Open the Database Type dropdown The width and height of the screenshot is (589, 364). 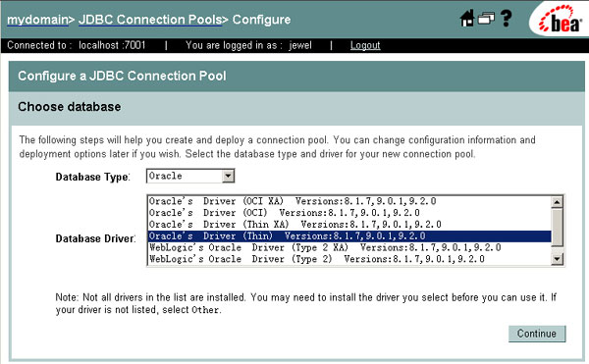click(x=190, y=176)
